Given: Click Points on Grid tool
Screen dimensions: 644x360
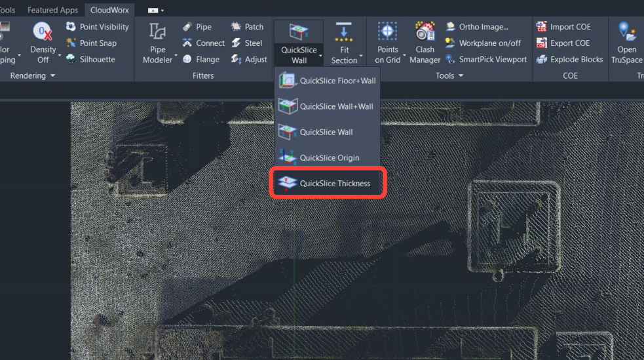Looking at the screenshot, I should click(387, 43).
